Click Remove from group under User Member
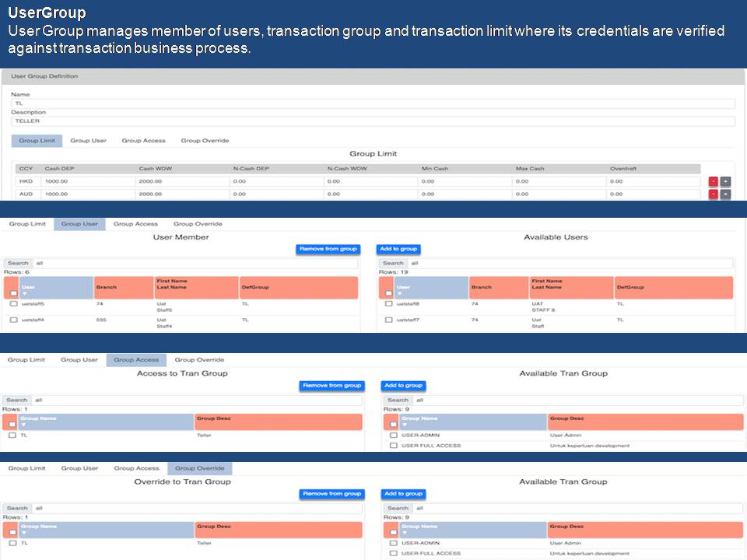Viewport: 747px width, 560px height. tap(328, 249)
